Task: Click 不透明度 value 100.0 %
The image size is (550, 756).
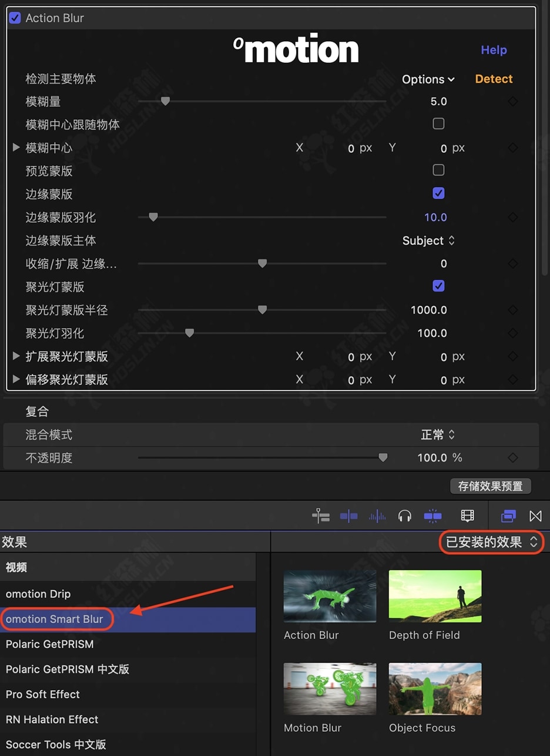Action: point(440,458)
